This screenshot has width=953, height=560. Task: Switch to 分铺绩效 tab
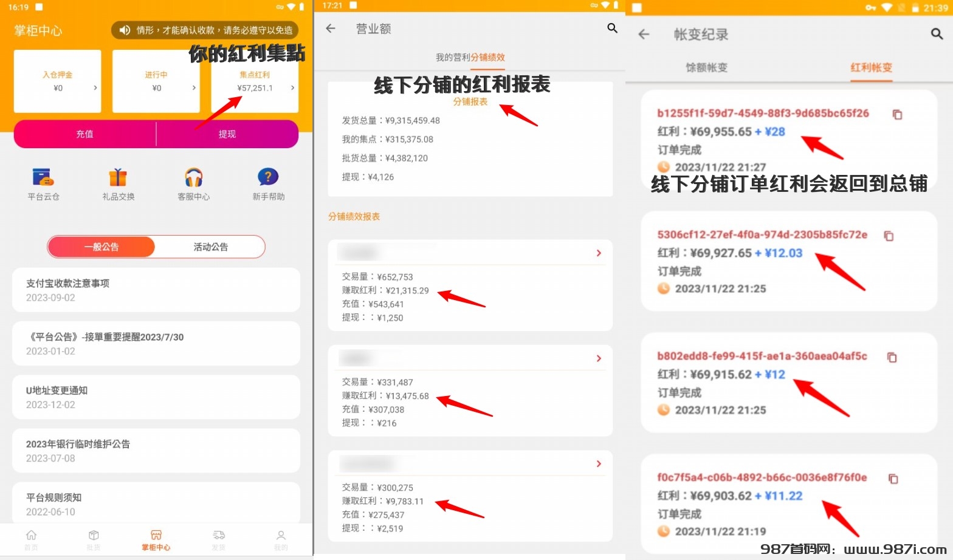(488, 57)
